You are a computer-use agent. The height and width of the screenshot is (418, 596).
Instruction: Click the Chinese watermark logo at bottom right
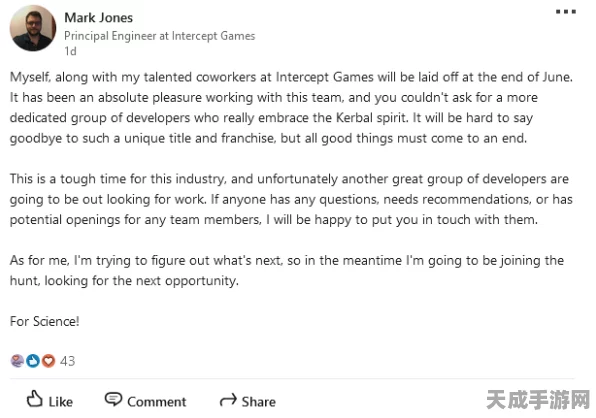click(538, 400)
